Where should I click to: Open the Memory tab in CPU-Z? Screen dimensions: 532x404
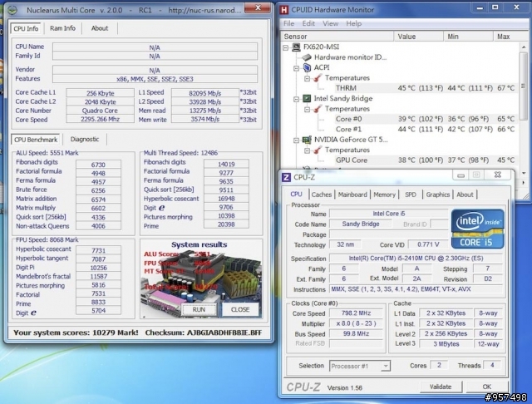coord(384,195)
